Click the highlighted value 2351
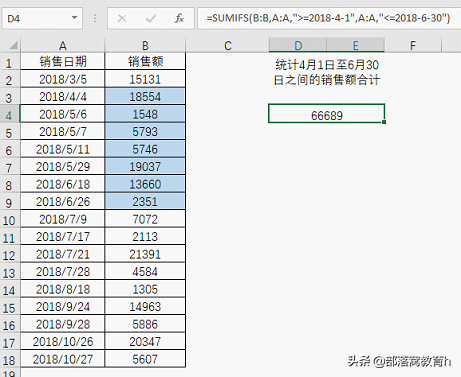 point(145,202)
